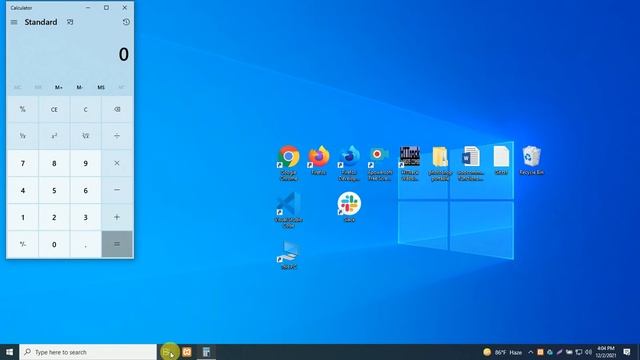The width and height of the screenshot is (640, 360).
Task: Select the Slack desktop shortcut
Action: point(349,207)
